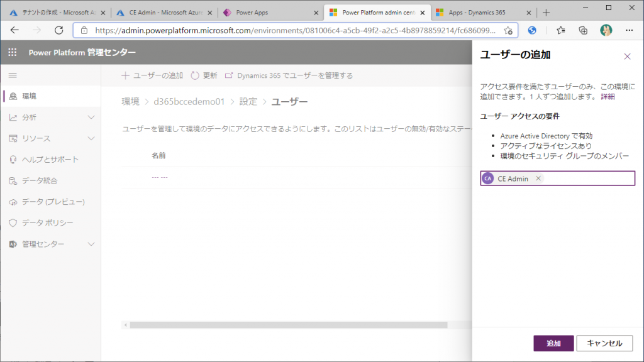Click the browser back arrow
The image size is (644, 362).
point(14,30)
